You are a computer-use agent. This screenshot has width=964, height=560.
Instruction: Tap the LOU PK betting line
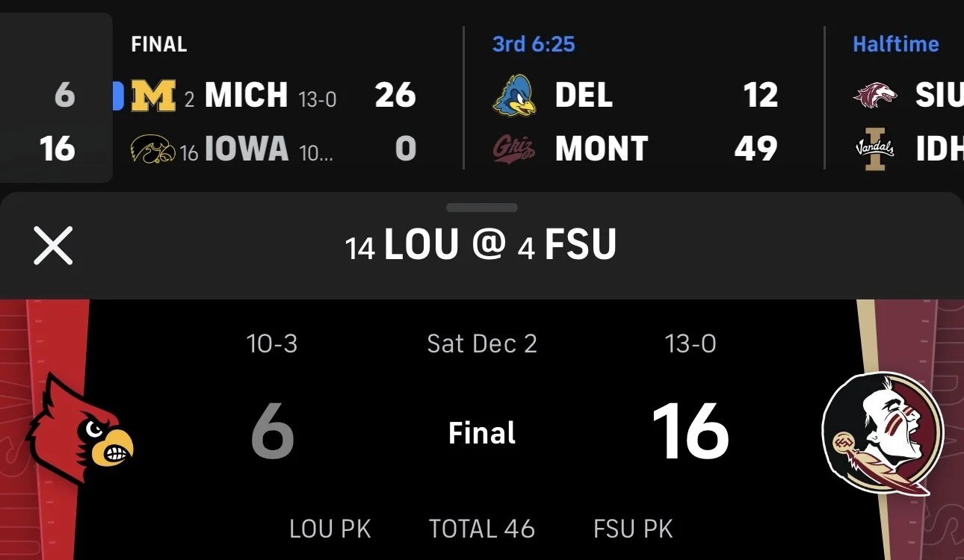[330, 529]
